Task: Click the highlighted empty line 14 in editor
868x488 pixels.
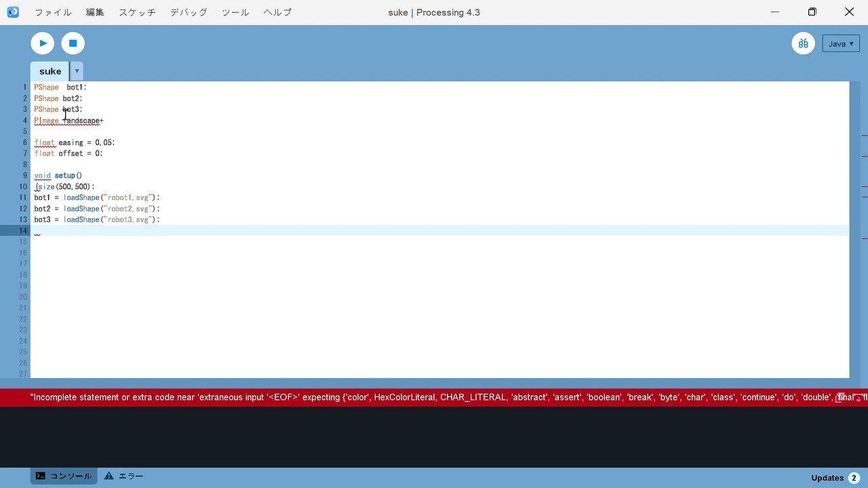Action: pyautogui.click(x=439, y=230)
